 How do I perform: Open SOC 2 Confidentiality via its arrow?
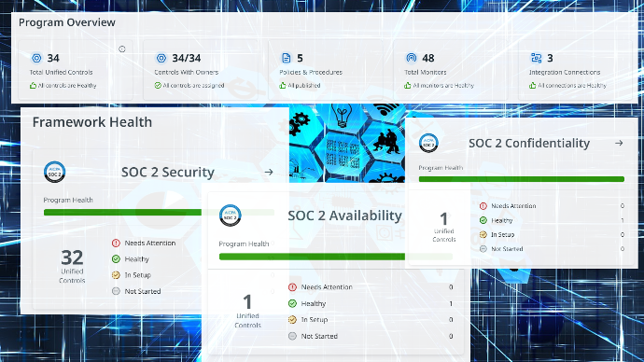(x=619, y=143)
